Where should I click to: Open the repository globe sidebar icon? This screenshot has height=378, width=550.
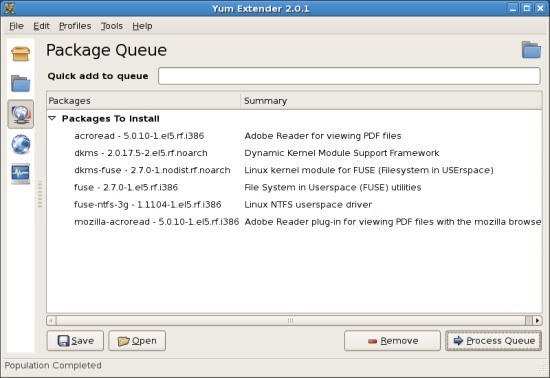21,144
